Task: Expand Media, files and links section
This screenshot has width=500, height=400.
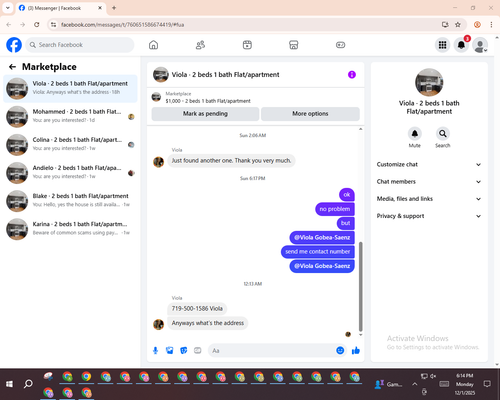Action: pyautogui.click(x=429, y=199)
